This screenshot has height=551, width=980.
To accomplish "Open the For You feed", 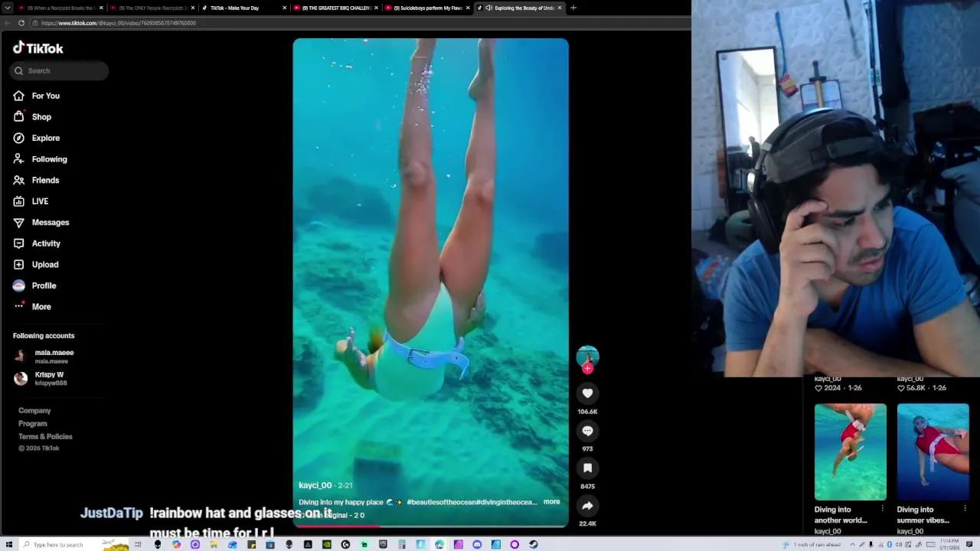I will [36, 96].
